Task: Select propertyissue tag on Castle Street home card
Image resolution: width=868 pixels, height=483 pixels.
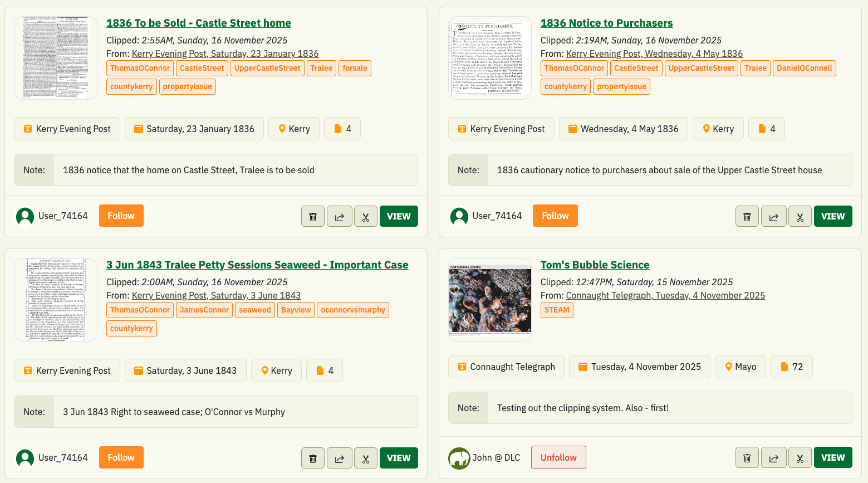Action: (188, 86)
